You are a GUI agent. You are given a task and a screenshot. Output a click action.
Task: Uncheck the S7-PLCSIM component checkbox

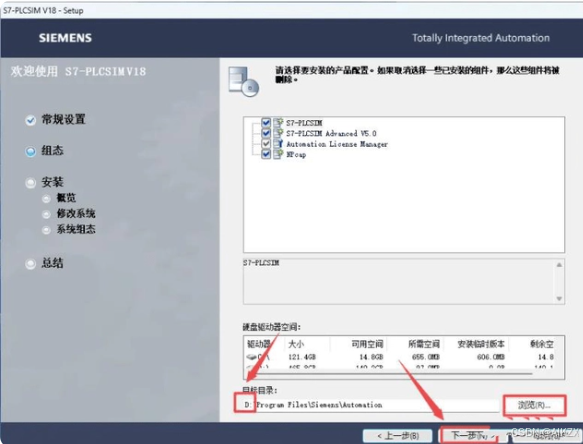click(x=266, y=122)
